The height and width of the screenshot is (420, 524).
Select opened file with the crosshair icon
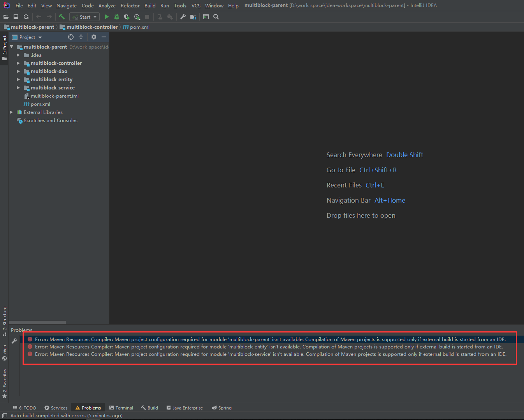pos(70,37)
